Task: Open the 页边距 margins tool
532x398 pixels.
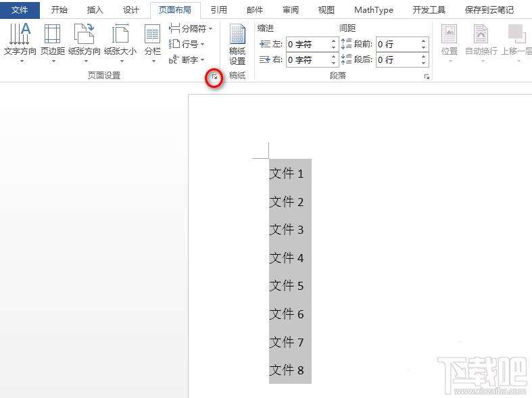Action: (x=53, y=43)
